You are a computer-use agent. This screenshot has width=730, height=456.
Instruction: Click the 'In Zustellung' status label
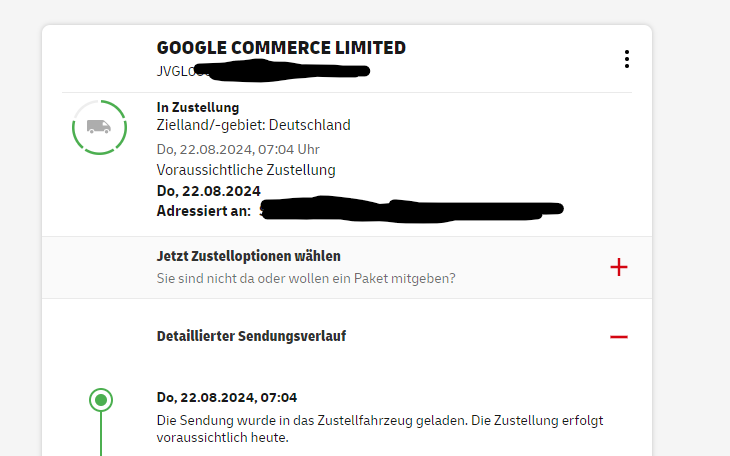[x=198, y=107]
